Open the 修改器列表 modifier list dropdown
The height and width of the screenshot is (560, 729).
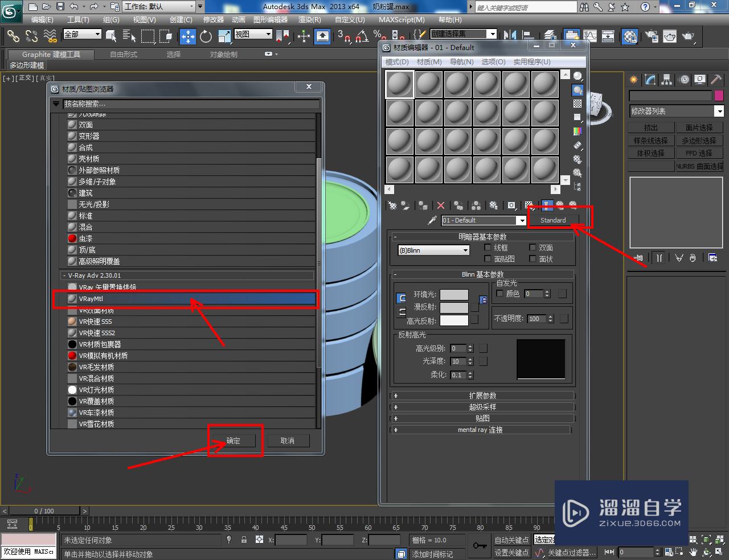pos(676,111)
